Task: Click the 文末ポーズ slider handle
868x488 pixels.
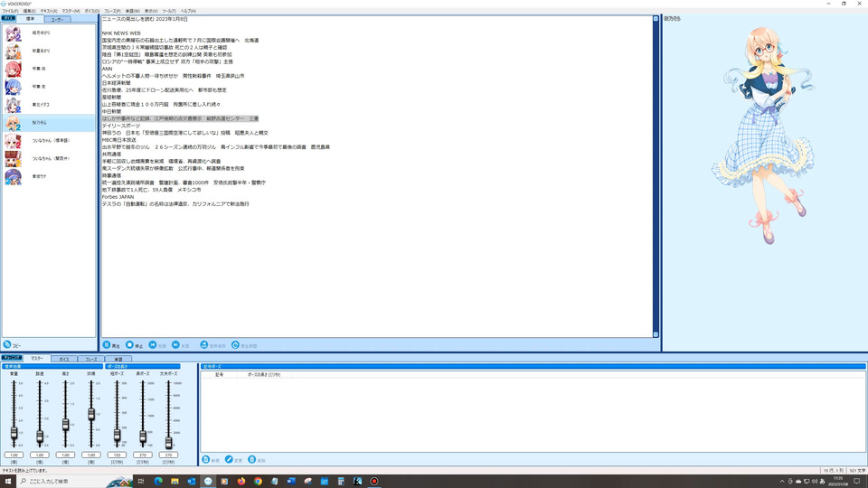Action: pyautogui.click(x=168, y=442)
